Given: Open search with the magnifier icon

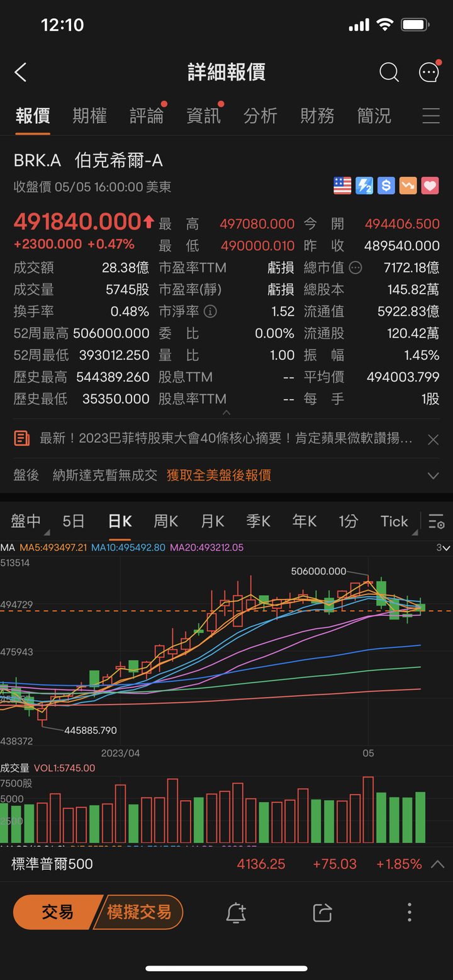Looking at the screenshot, I should (x=389, y=72).
